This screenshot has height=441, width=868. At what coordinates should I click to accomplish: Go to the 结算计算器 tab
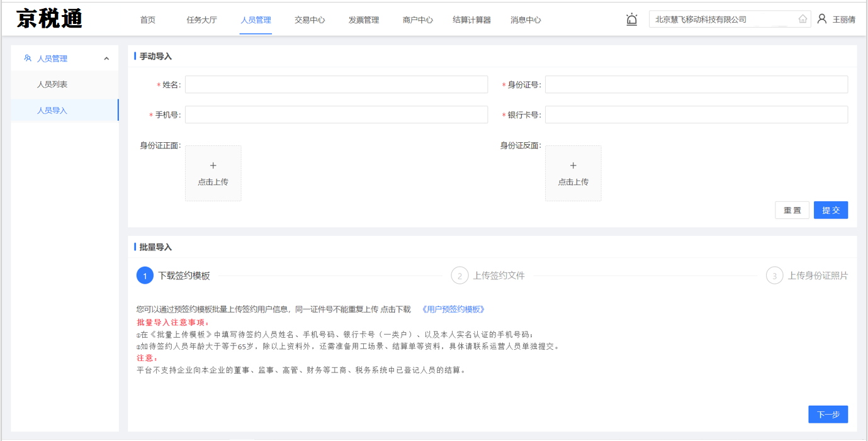471,20
